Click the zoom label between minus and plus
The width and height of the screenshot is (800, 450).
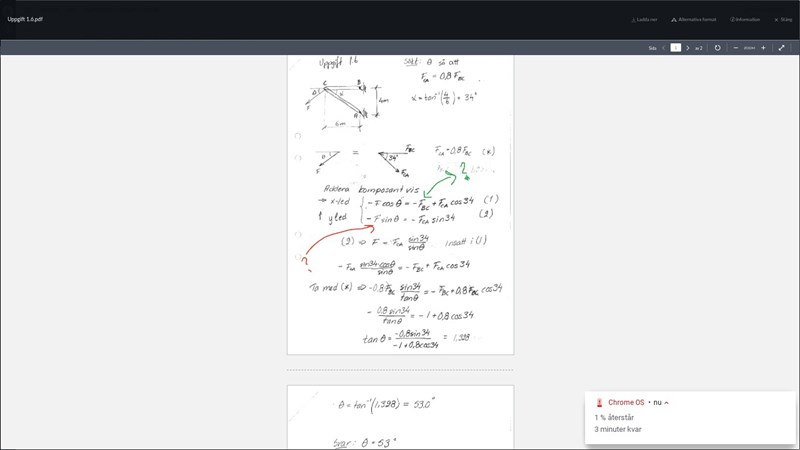tap(749, 48)
